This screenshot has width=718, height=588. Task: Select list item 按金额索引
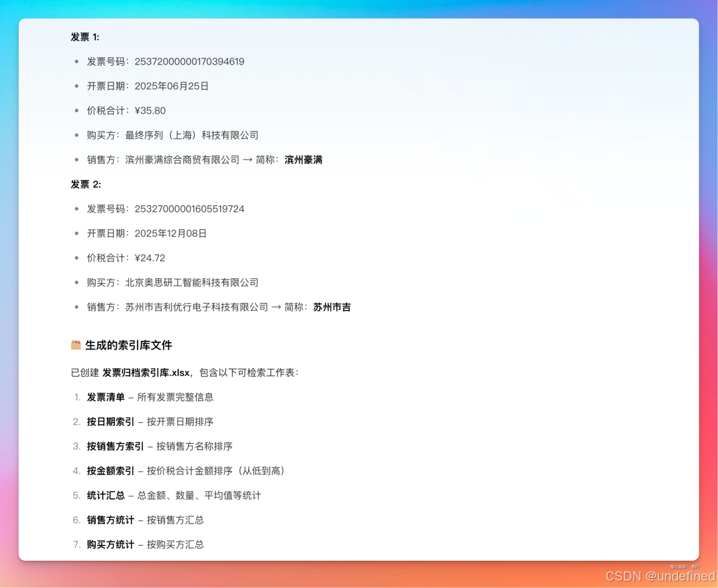[x=111, y=471]
